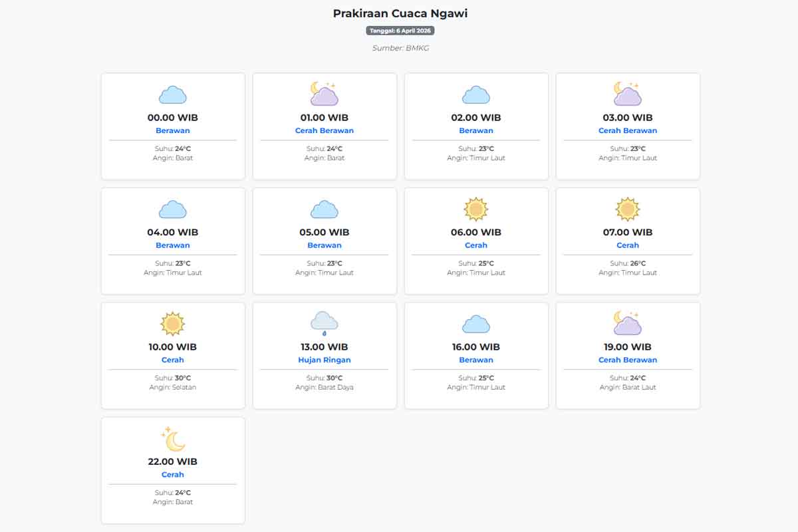Click Berawan under 00.00 WIB
Screen dimensions: 798x532
pos(173,130)
